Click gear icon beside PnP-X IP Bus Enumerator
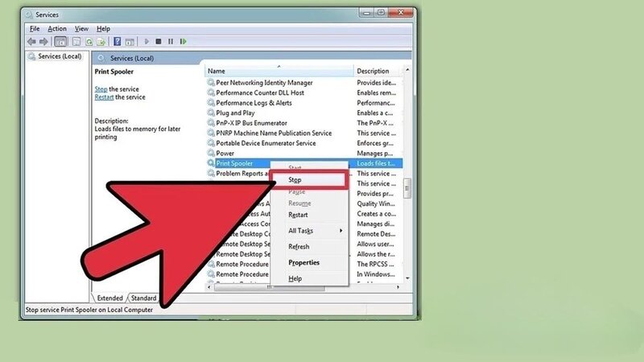This screenshot has height=362, width=644. (x=211, y=123)
